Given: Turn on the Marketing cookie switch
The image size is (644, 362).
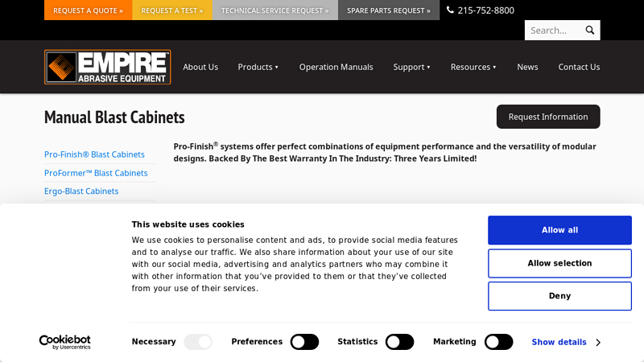Looking at the screenshot, I should 498,342.
